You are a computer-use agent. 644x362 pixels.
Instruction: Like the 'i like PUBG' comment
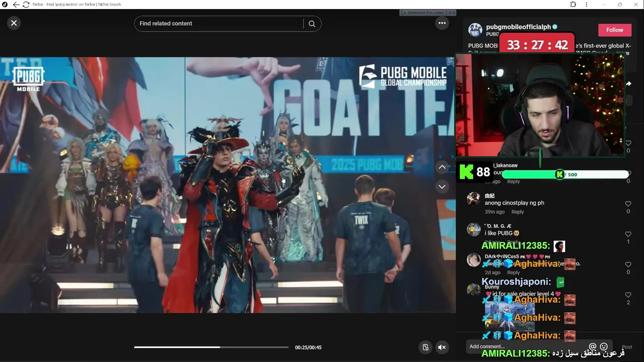[628, 234]
